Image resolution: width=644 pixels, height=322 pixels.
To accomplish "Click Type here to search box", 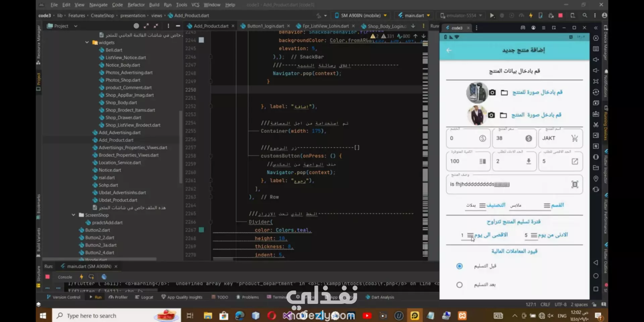I will coord(116,316).
